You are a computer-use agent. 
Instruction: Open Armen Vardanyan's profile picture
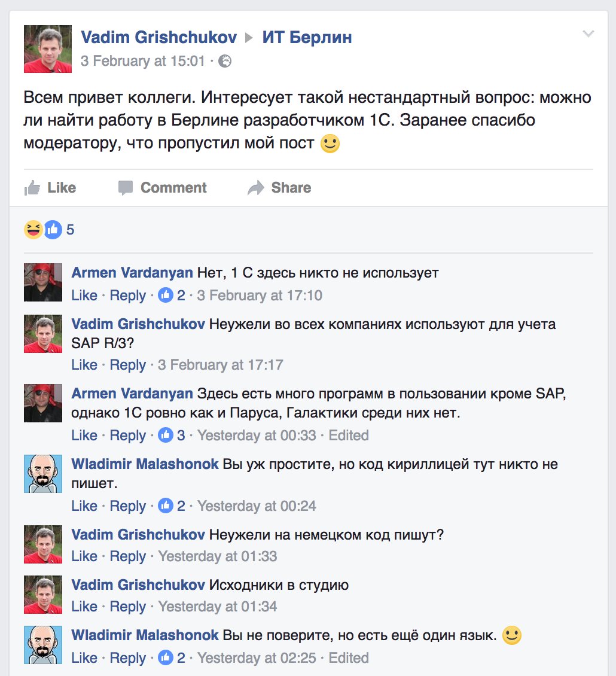click(42, 282)
